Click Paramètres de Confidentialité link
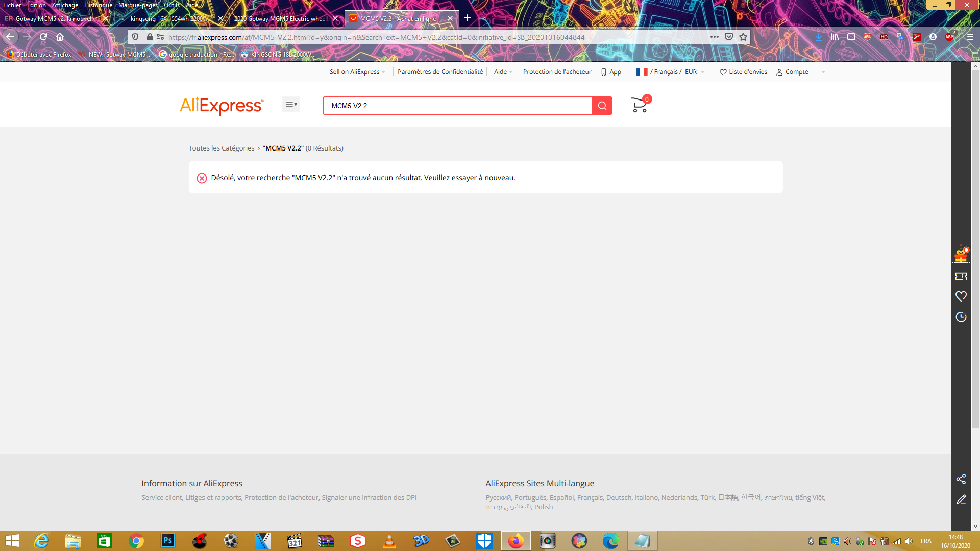 [440, 72]
